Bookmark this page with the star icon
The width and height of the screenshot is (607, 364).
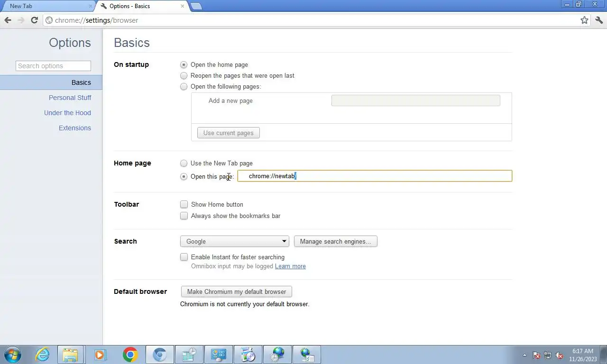[x=584, y=20]
